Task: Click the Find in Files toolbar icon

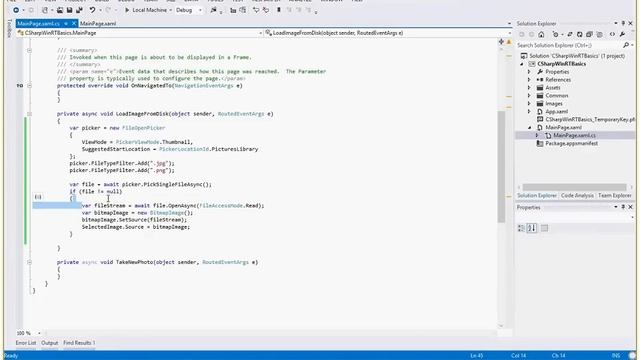Action: [213, 10]
